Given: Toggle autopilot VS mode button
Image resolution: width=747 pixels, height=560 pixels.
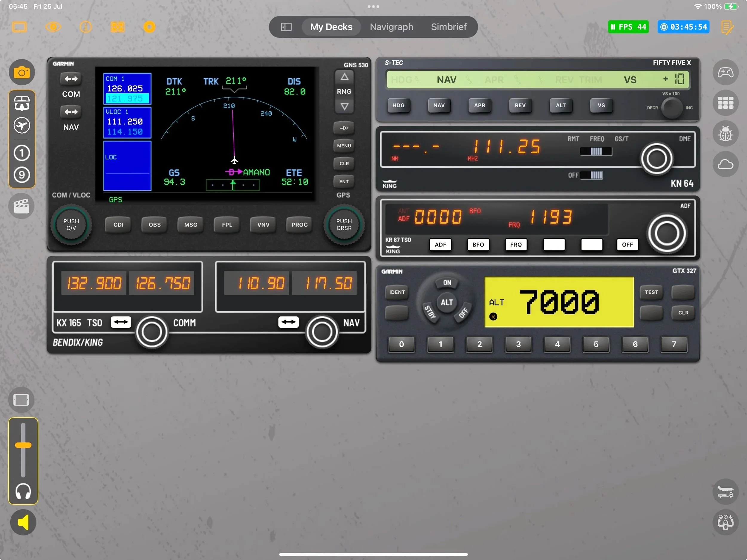Looking at the screenshot, I should [601, 105].
